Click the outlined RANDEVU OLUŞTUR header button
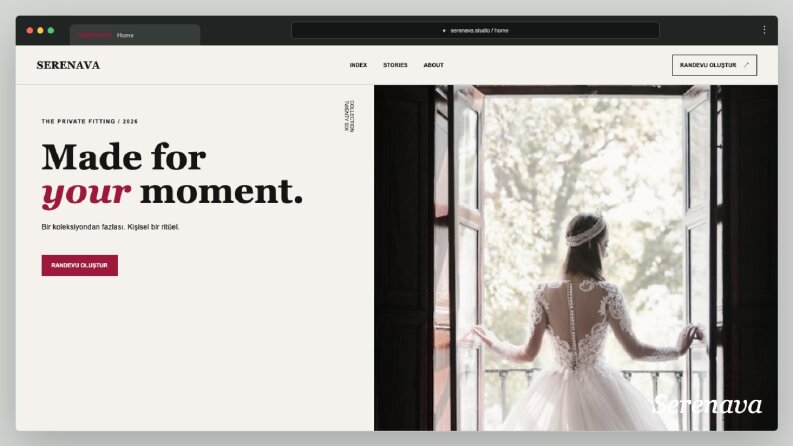This screenshot has height=446, width=793. coord(714,65)
